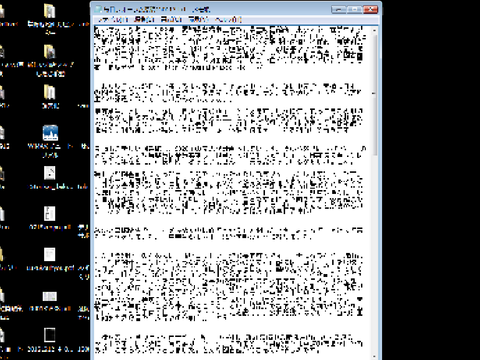Click inside the Notepad text area
Screen dimensions: 480x360
coord(232,192)
